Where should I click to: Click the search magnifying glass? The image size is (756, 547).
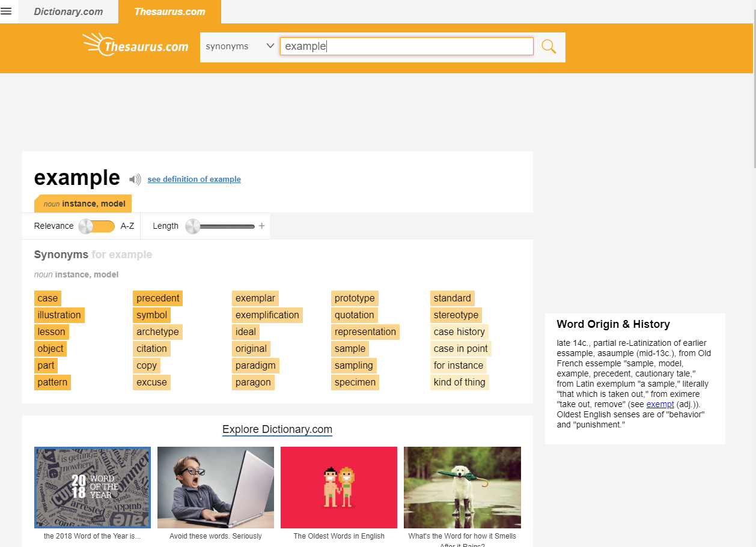coord(548,46)
